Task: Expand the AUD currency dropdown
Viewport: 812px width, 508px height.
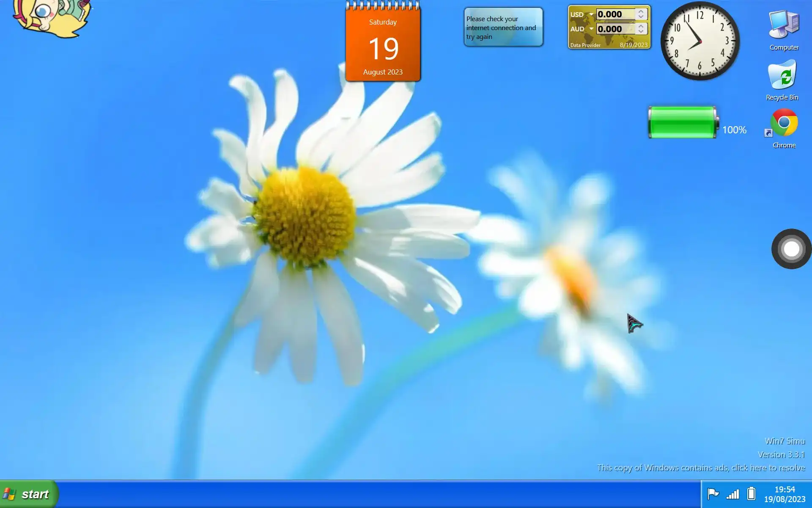Action: [591, 29]
